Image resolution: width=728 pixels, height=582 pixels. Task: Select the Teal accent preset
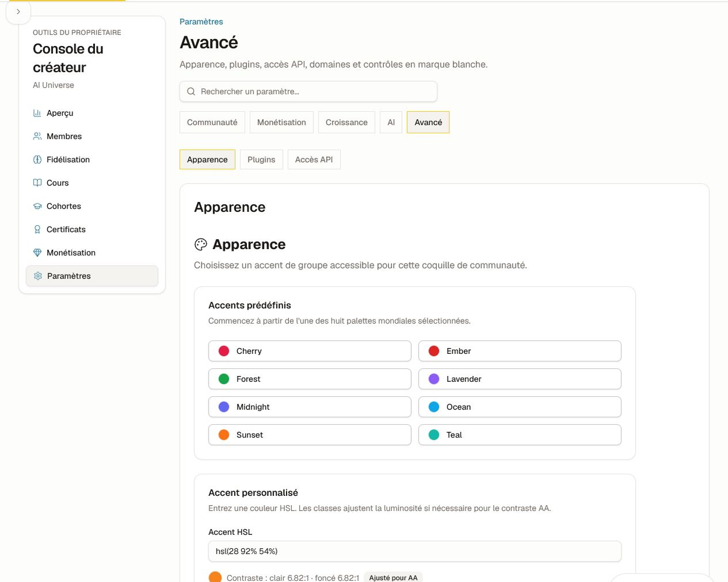(520, 435)
